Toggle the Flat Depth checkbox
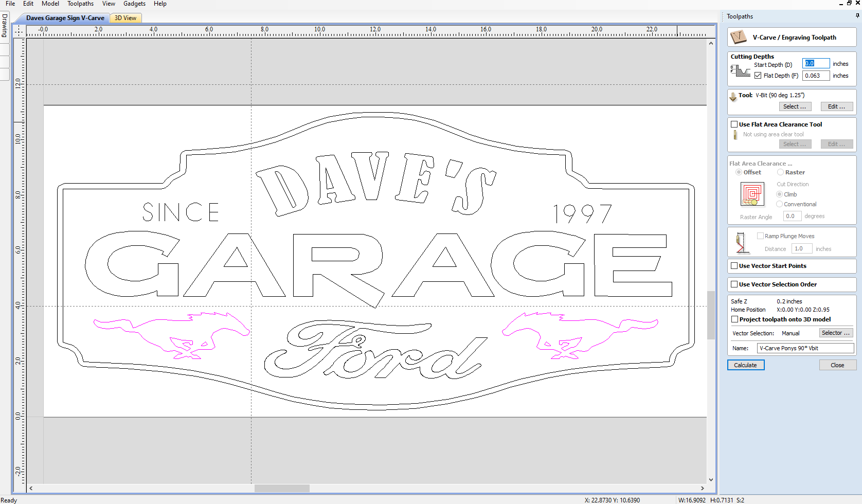Screen dimensions: 862x504 (758, 76)
